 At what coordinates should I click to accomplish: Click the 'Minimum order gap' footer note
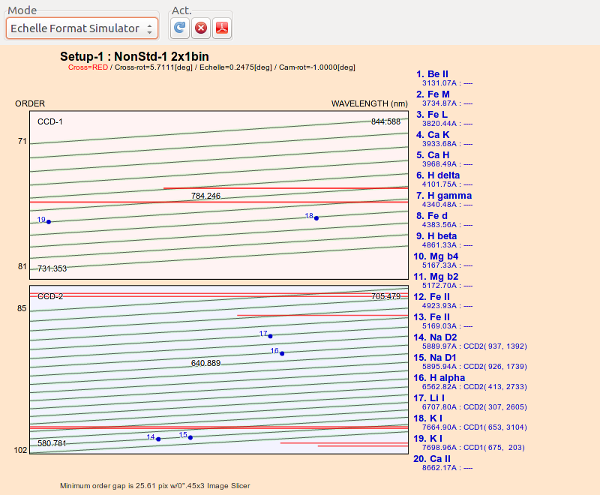click(155, 486)
